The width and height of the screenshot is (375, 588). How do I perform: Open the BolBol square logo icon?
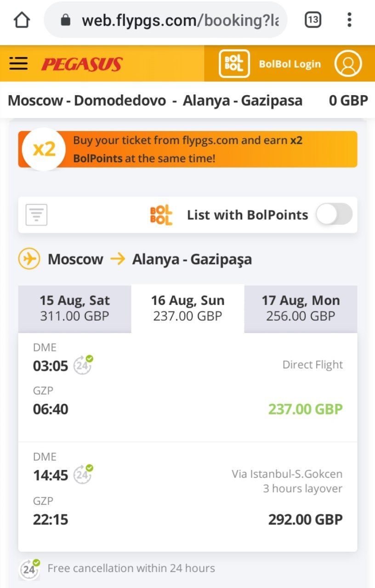[x=234, y=63]
